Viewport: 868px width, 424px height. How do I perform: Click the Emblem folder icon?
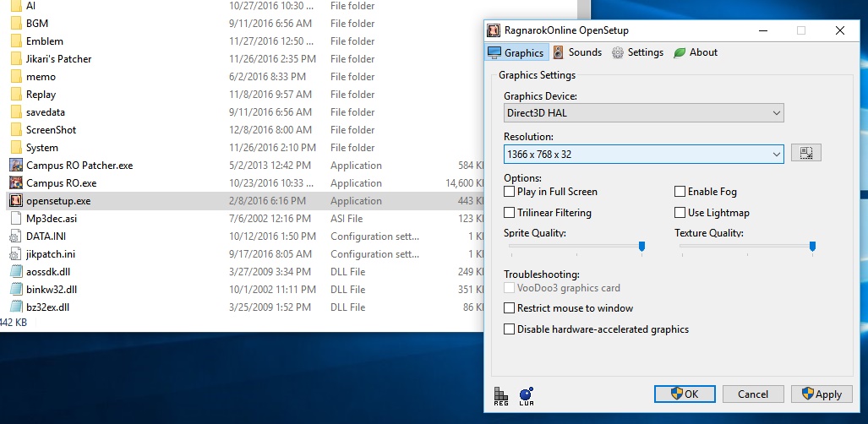(16, 41)
